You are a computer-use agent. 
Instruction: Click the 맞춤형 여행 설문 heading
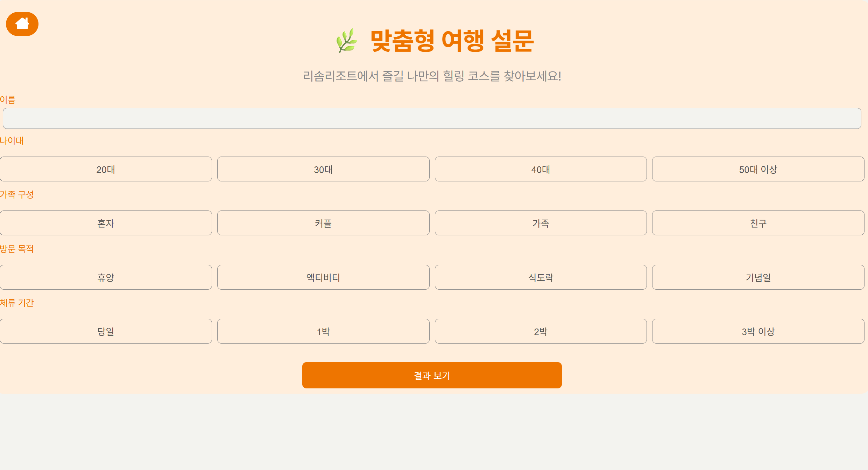coord(451,41)
